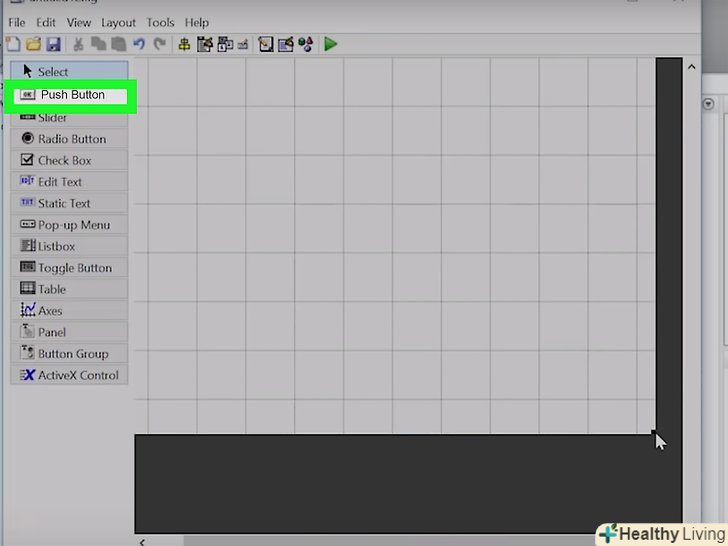Pick the Button Group component
728x546 pixels.
coord(69,353)
